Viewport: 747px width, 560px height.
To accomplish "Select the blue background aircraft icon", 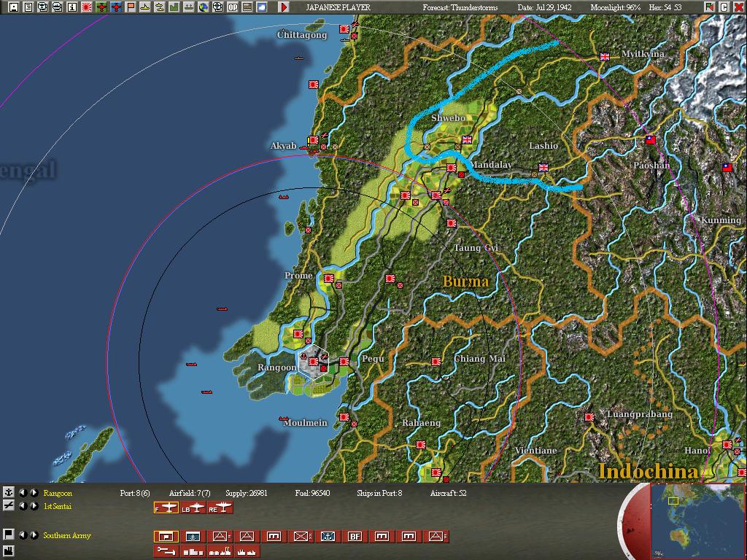I will pyautogui.click(x=116, y=7).
